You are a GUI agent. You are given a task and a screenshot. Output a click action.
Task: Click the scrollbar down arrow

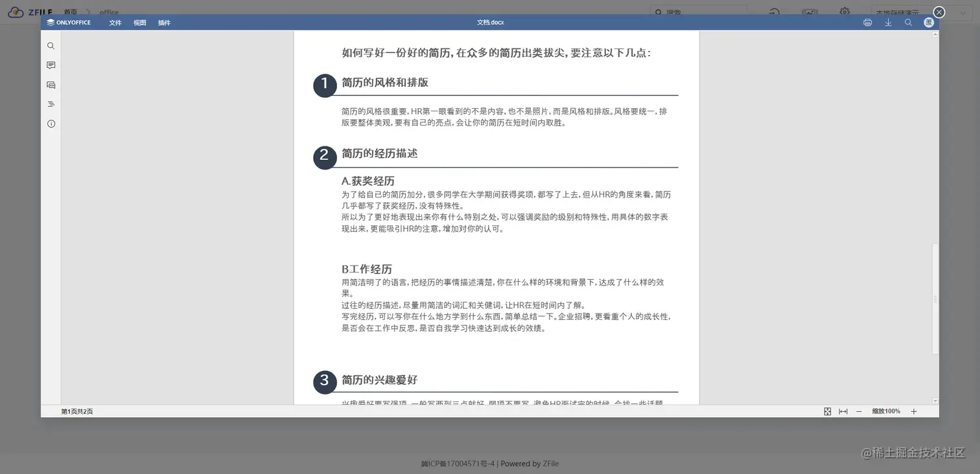[x=935, y=401]
